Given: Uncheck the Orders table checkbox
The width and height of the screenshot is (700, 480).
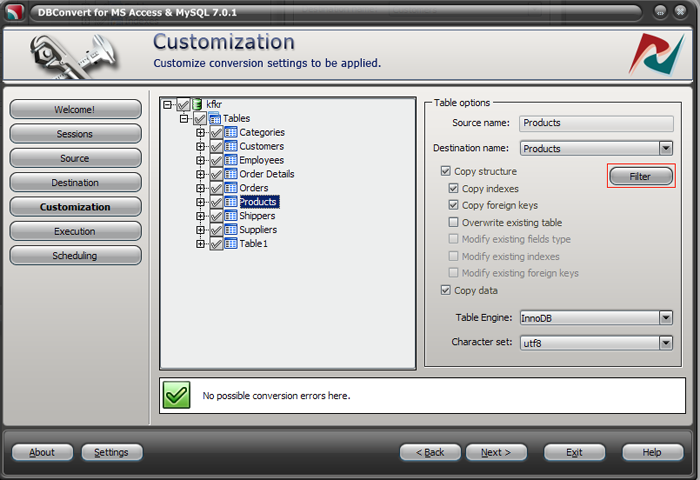Looking at the screenshot, I should pyautogui.click(x=216, y=188).
